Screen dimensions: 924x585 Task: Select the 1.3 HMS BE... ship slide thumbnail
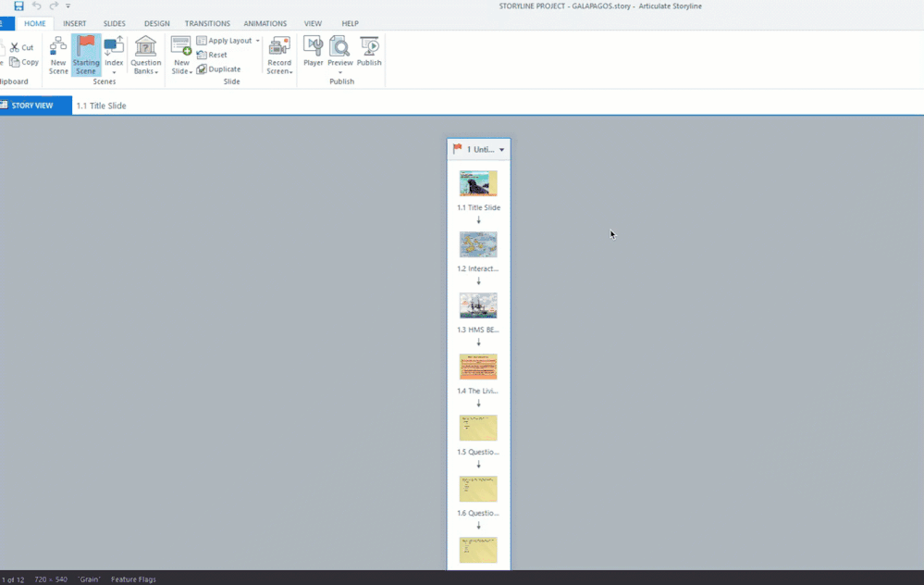(478, 305)
